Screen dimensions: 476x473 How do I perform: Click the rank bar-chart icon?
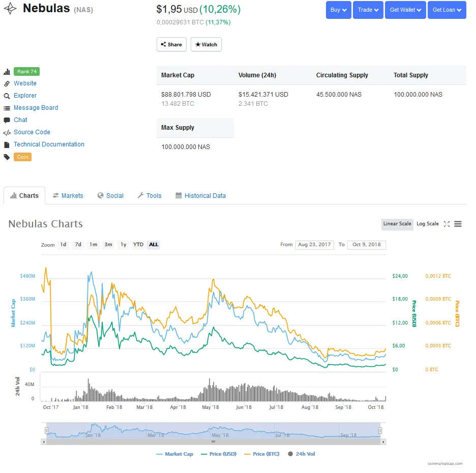[7, 72]
